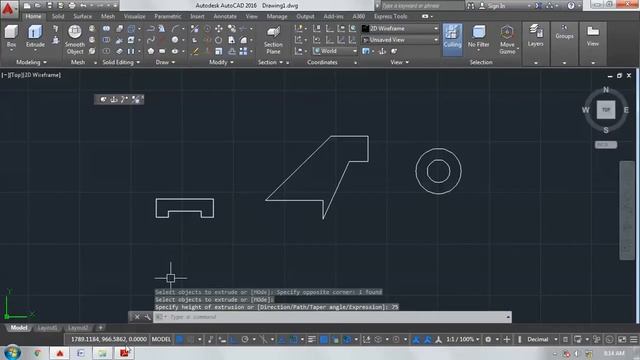
Task: Click the circle tool in Modify panel
Action: click(x=219, y=40)
